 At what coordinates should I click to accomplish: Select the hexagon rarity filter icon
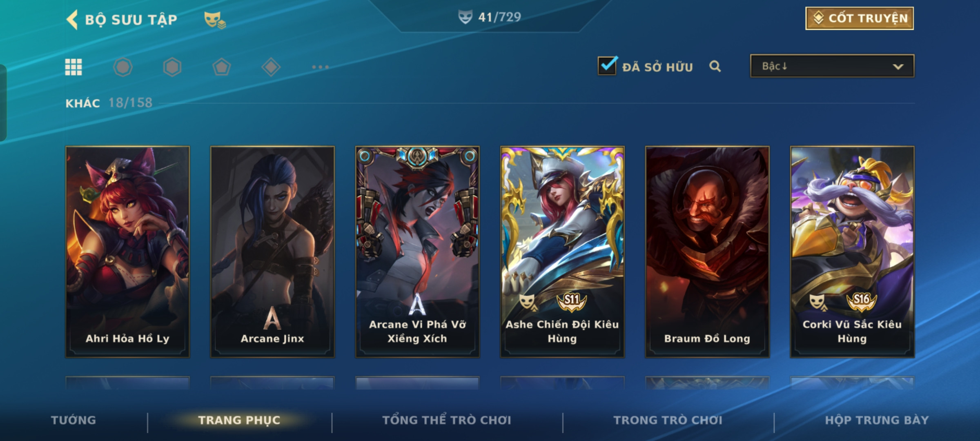click(172, 67)
